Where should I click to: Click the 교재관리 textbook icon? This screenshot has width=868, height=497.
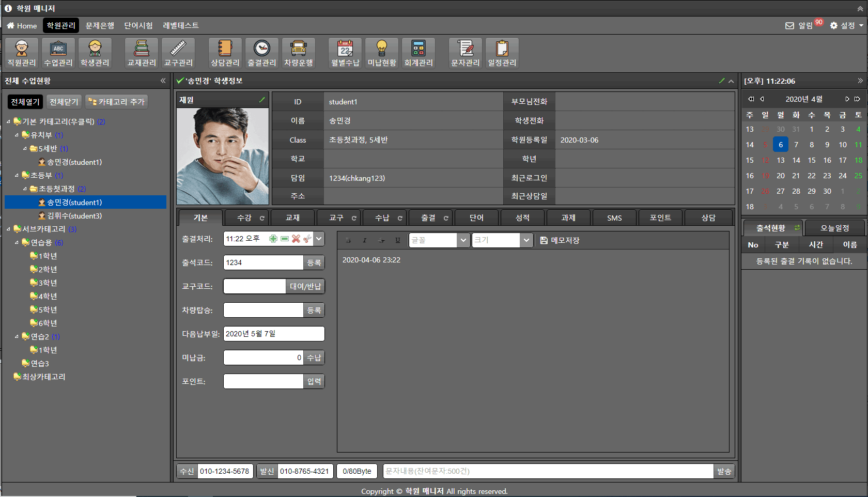[142, 53]
